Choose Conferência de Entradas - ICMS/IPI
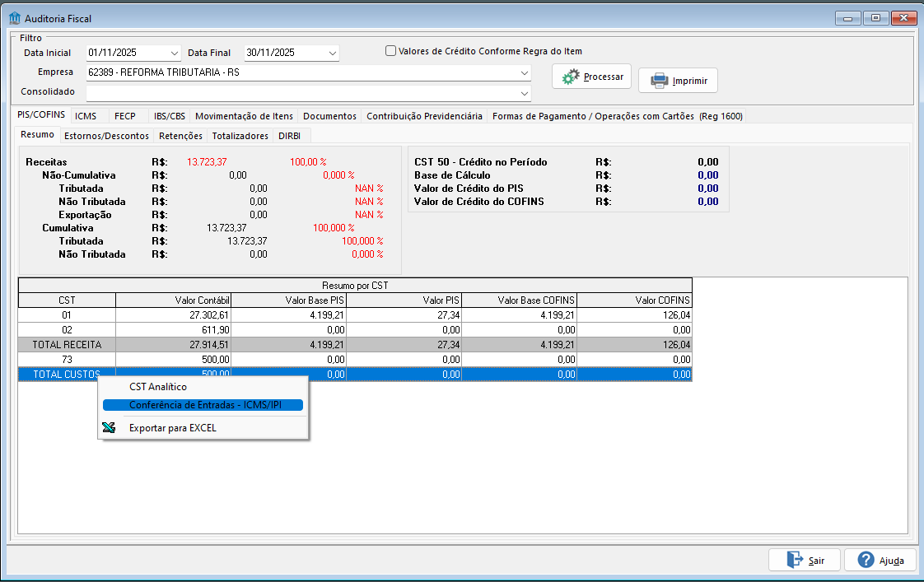The image size is (924, 582). [203, 405]
